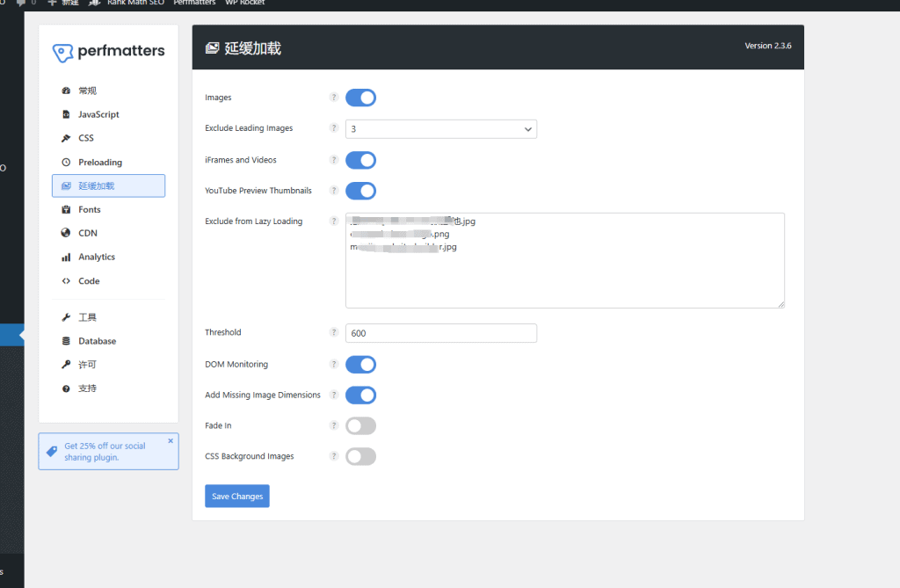Viewport: 900px width, 588px height.
Task: Dismiss the 25% off promo notice
Action: pos(171,441)
